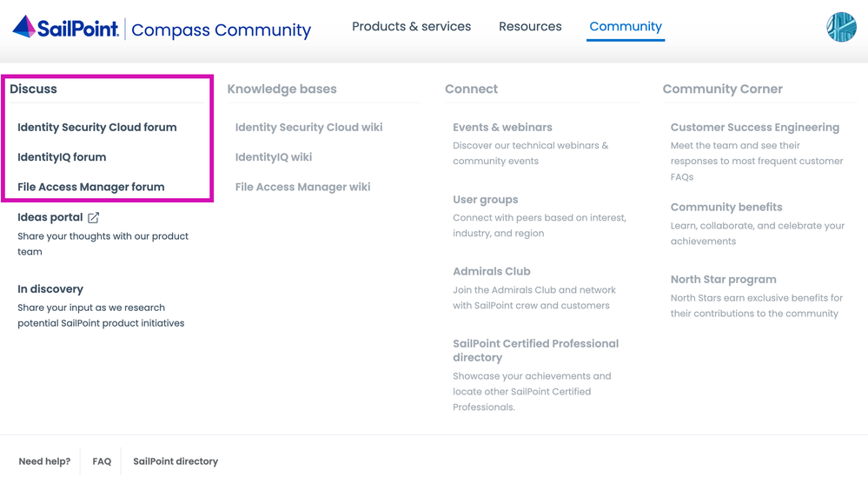Select the Community tab
This screenshot has width=868, height=483.
coord(625,27)
